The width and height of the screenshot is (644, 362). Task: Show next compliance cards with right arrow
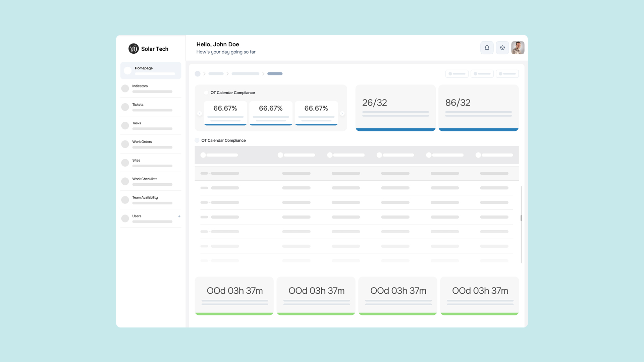[342, 114]
